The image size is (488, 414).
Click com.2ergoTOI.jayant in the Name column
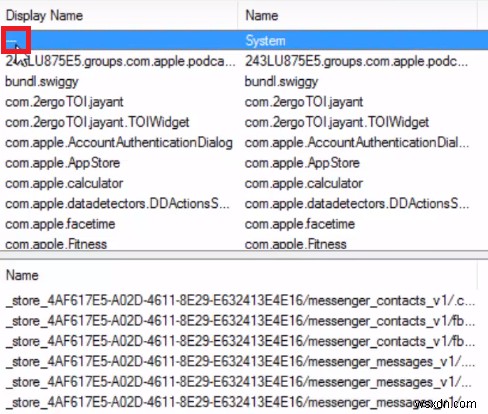304,102
